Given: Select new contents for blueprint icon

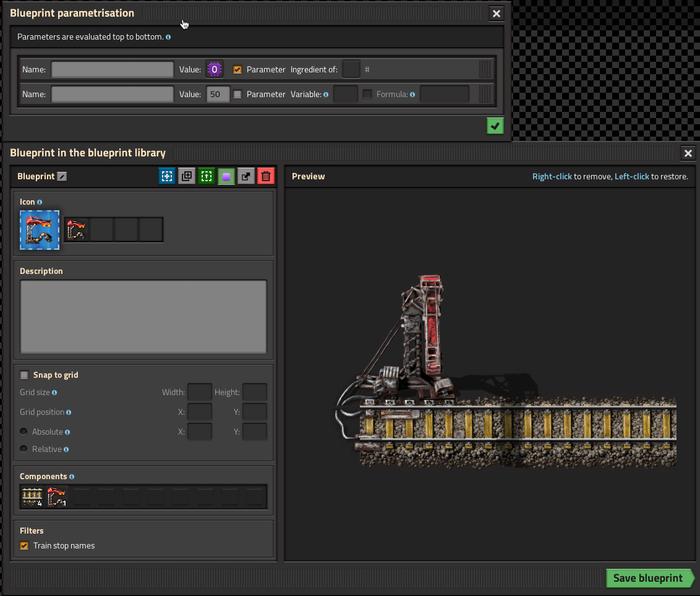Looking at the screenshot, I should [167, 176].
